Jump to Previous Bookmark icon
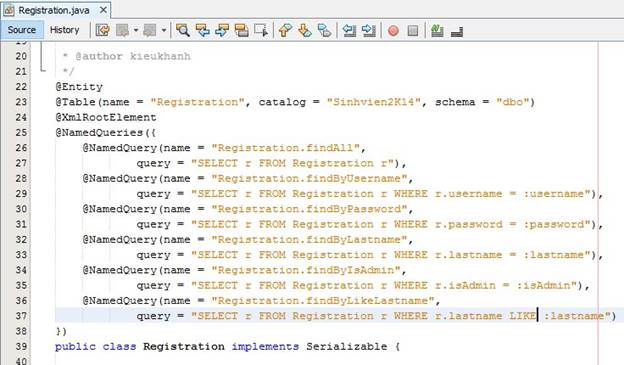This screenshot has height=365, width=624. coord(285,30)
